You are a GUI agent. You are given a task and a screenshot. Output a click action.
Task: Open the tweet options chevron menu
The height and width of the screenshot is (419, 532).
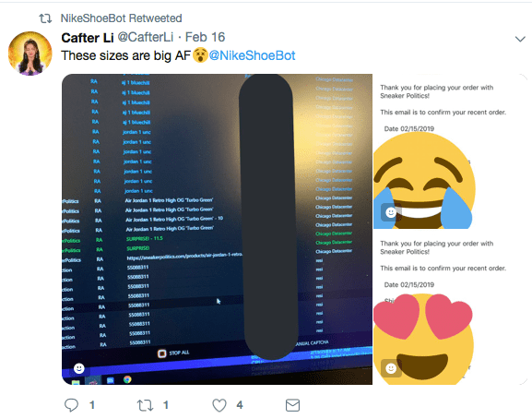click(x=520, y=39)
